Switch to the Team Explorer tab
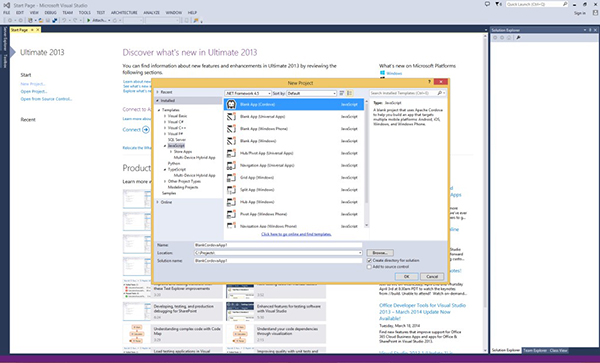Viewport: 600px width, 363px height. click(535, 350)
